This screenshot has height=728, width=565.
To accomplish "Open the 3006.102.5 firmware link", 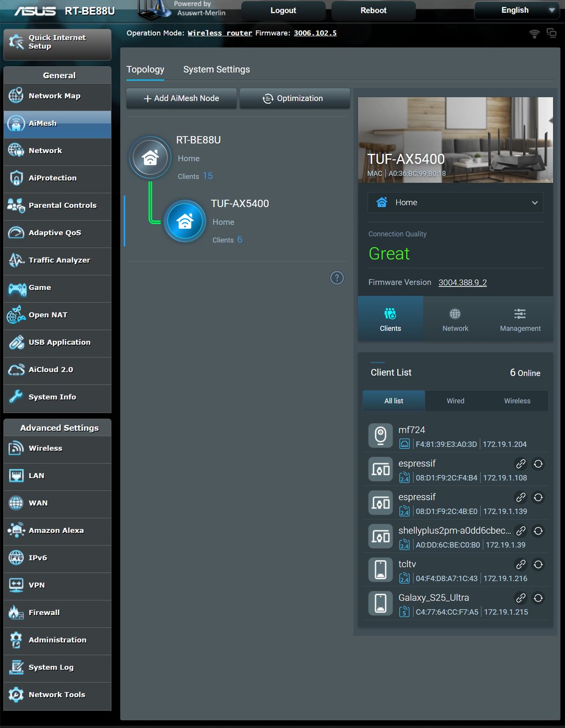I will point(315,33).
